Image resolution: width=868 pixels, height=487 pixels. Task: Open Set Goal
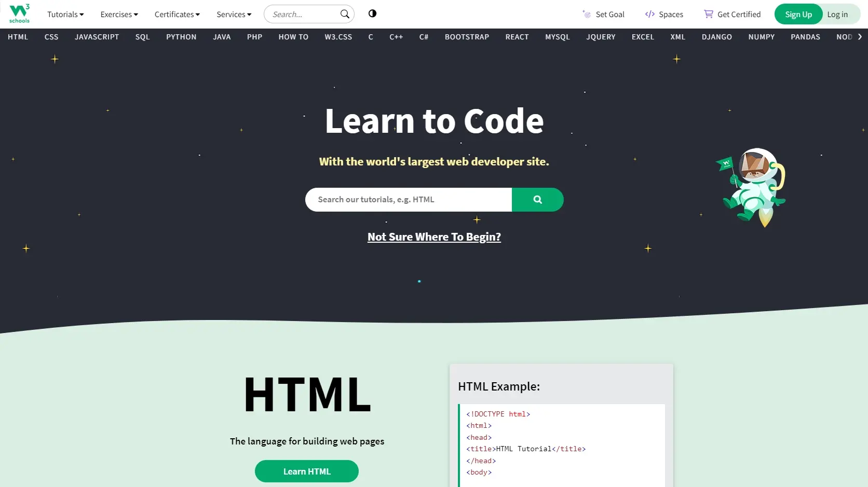pos(603,15)
